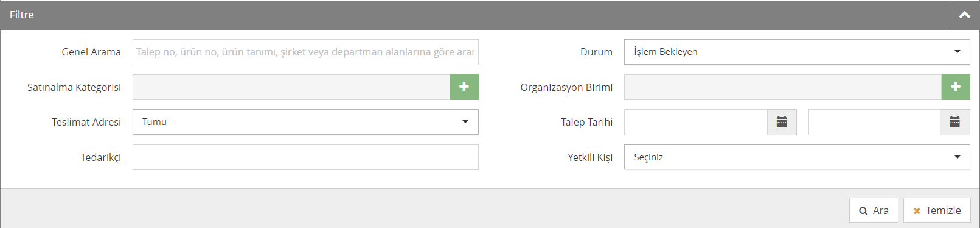Open the Teslimat Adresi dropdown set to Tümü
Screen dimensions: 980x228
tap(305, 122)
